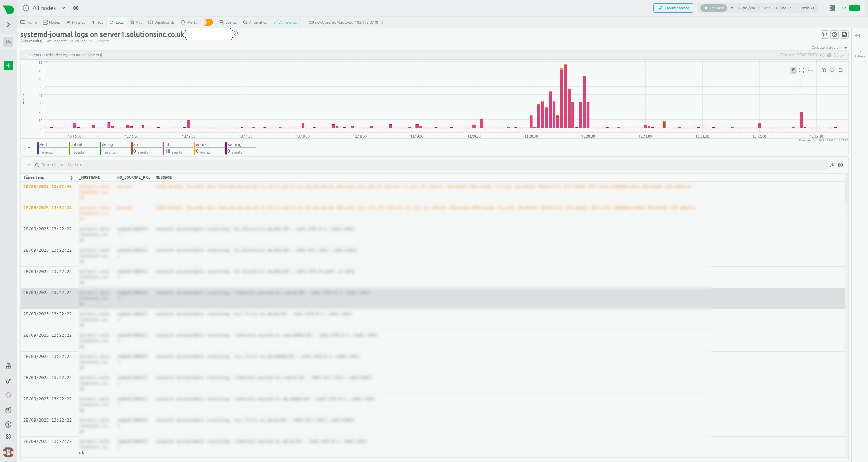868x462 pixels.
Task: Collapse the histogram panel
Action: tap(829, 48)
